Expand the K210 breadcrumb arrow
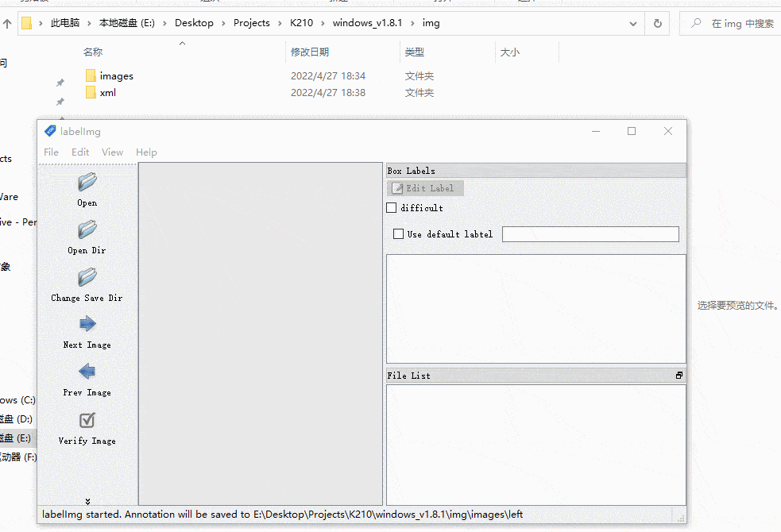This screenshot has height=532, width=781. (323, 23)
